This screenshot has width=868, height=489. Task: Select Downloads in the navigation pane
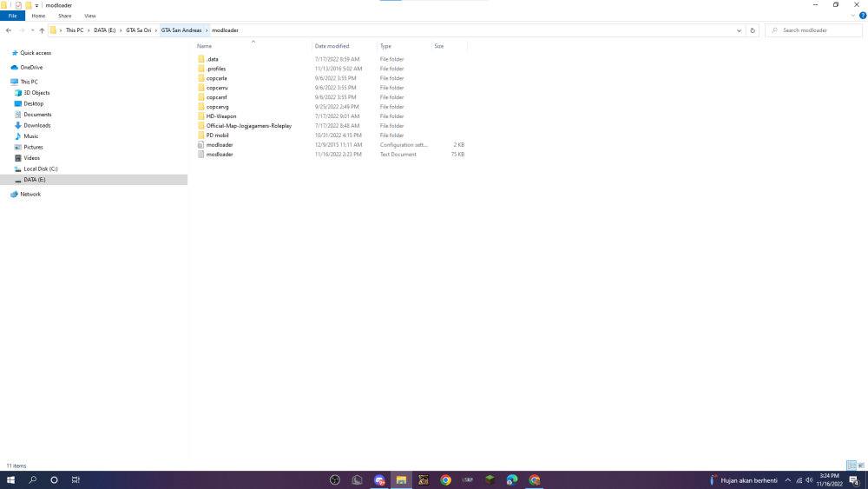(x=37, y=126)
